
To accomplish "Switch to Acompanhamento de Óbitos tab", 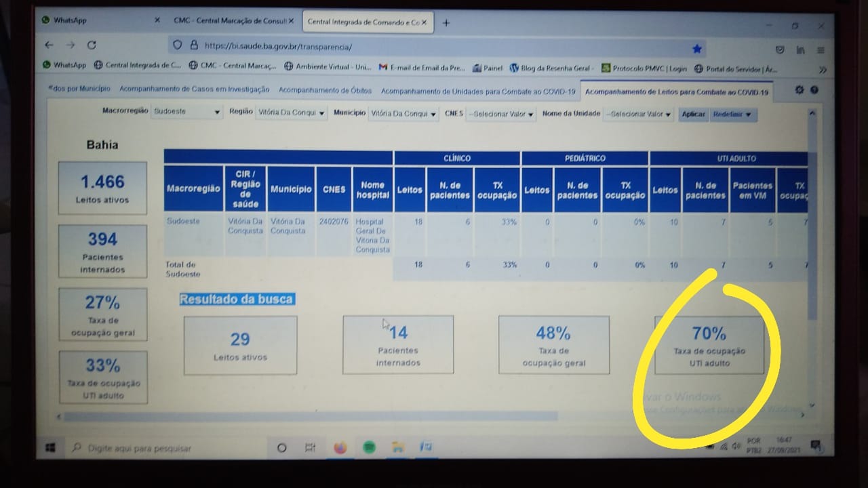I will click(325, 90).
